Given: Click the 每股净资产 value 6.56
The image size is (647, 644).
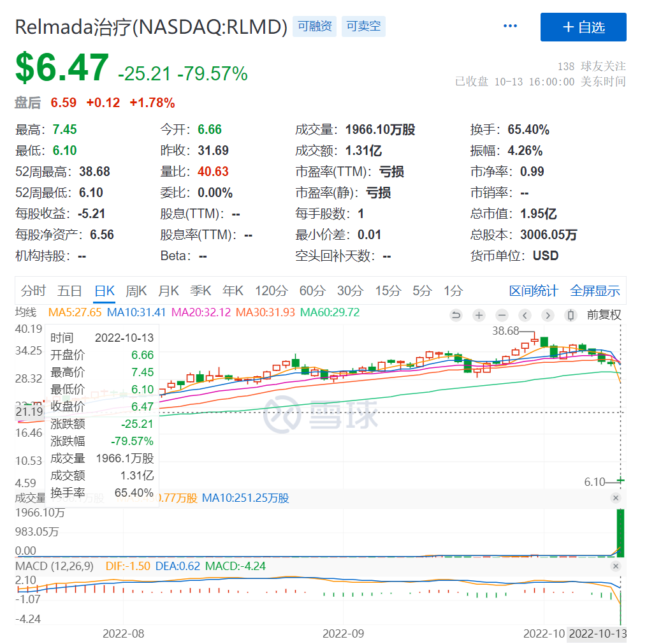Looking at the screenshot, I should (x=101, y=235).
